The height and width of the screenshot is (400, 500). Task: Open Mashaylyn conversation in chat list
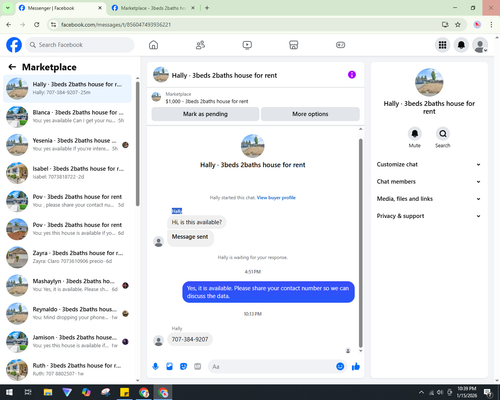[67, 285]
